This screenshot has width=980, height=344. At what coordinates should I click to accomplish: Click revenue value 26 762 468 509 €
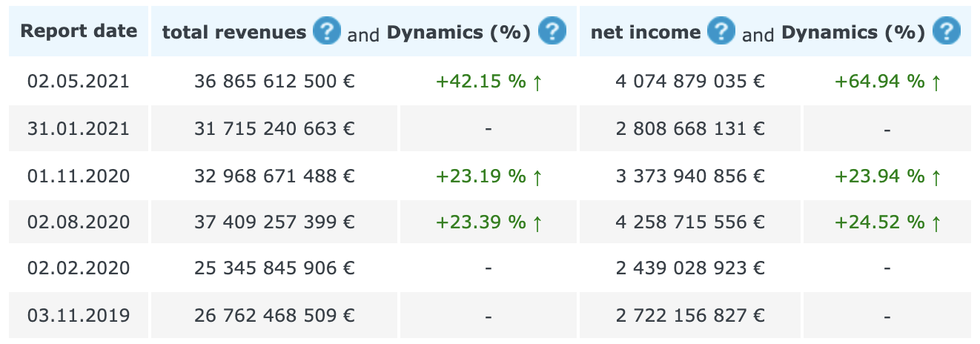point(274,315)
